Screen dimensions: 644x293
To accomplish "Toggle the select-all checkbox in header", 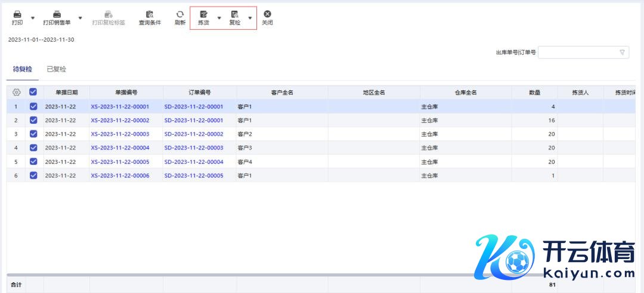I will click(33, 92).
